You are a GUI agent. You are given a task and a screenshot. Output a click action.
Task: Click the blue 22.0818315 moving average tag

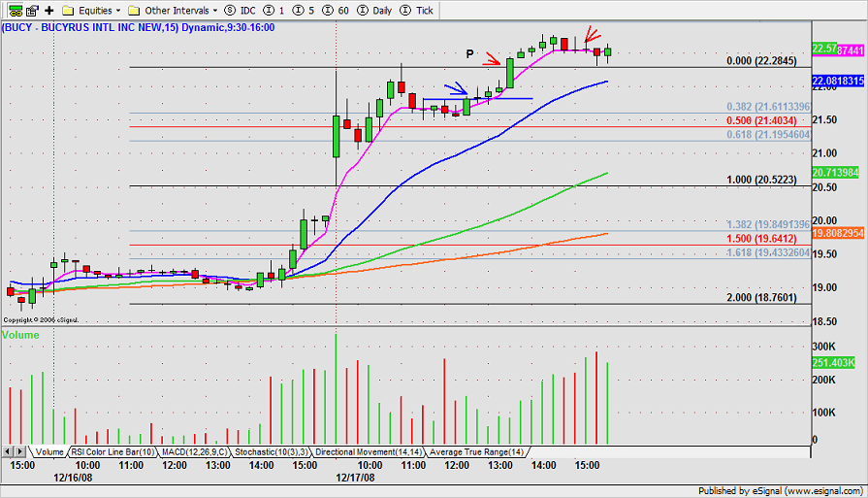point(838,81)
